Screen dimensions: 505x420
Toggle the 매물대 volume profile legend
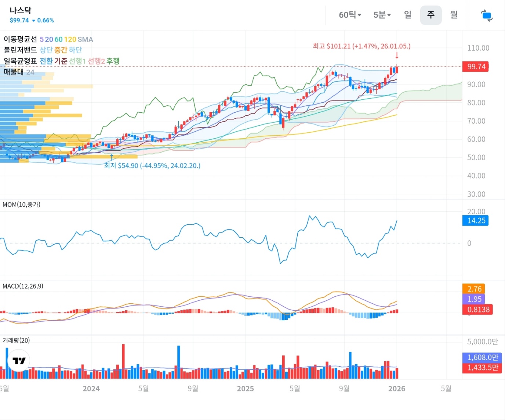point(14,72)
